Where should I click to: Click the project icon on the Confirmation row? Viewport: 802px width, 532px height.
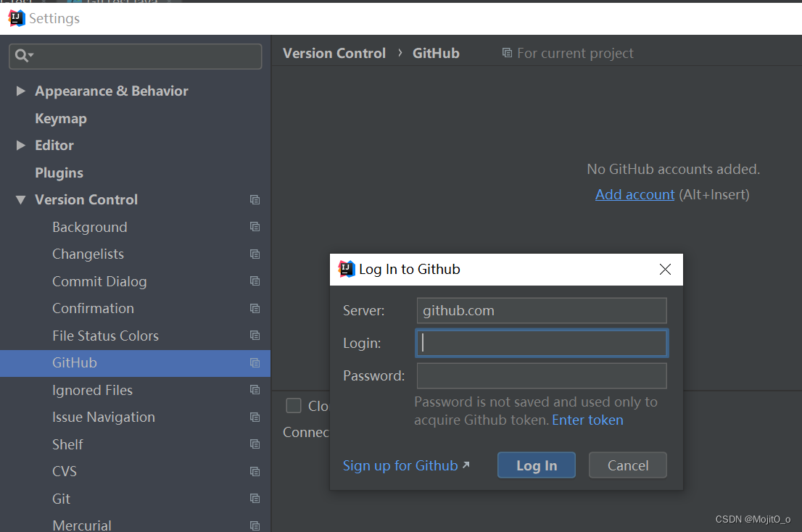pyautogui.click(x=255, y=309)
